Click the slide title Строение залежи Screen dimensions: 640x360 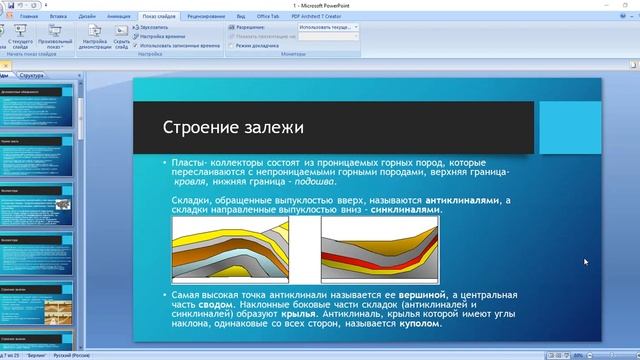(x=233, y=127)
